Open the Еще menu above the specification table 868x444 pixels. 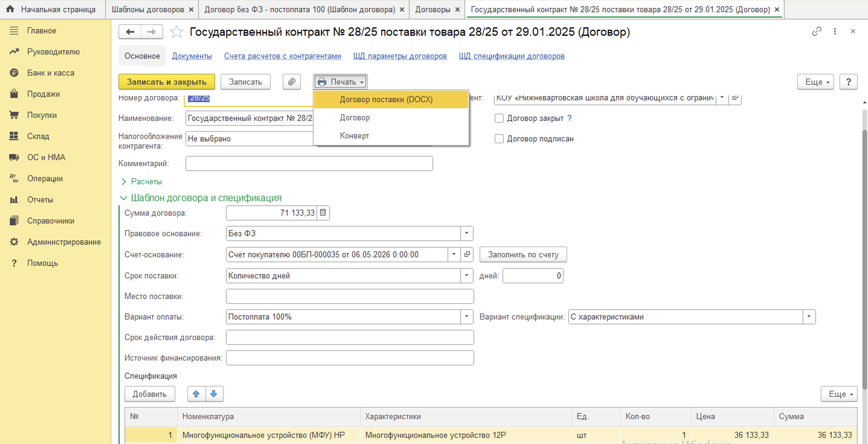[839, 394]
